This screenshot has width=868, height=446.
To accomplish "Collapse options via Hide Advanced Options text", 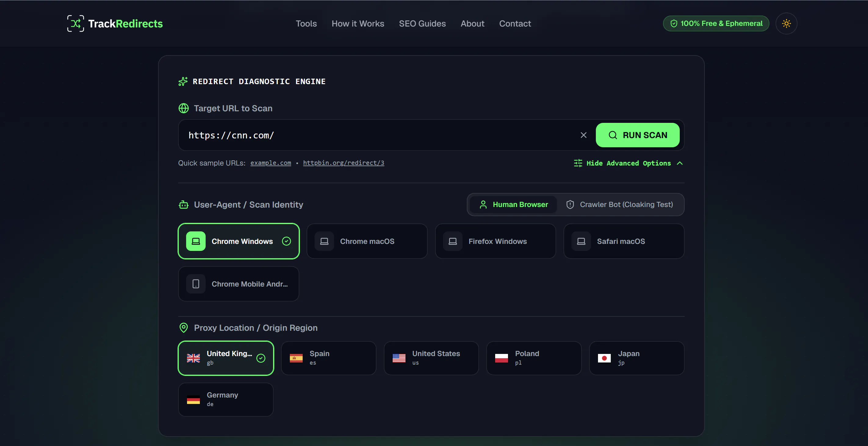I will coord(629,163).
